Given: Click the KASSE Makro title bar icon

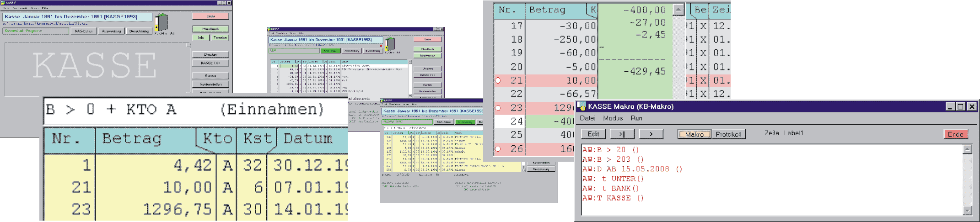Looking at the screenshot, I should pyautogui.click(x=582, y=106).
